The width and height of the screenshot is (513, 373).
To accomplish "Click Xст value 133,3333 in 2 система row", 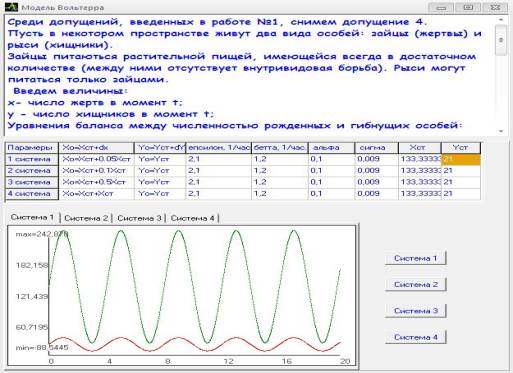I will pyautogui.click(x=420, y=171).
